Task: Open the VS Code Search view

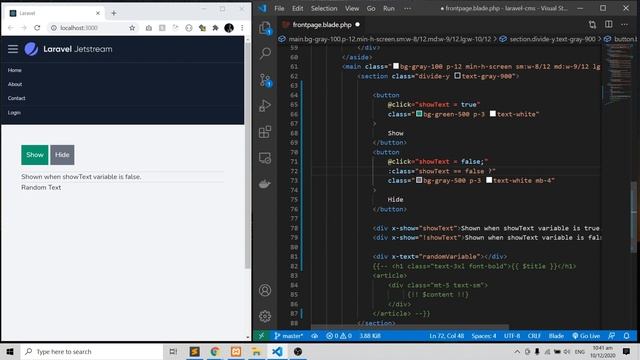Action: (x=265, y=53)
